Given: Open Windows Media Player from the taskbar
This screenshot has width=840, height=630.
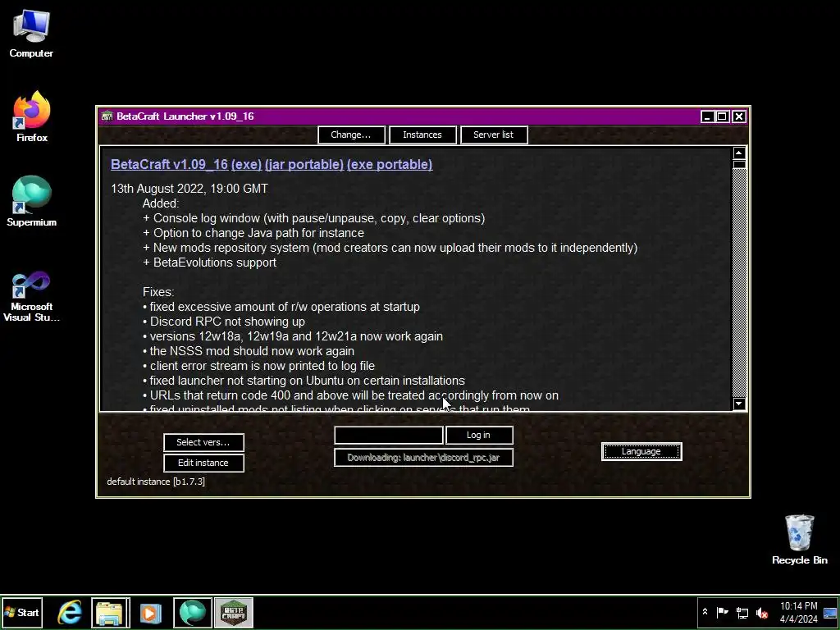Looking at the screenshot, I should [x=151, y=612].
